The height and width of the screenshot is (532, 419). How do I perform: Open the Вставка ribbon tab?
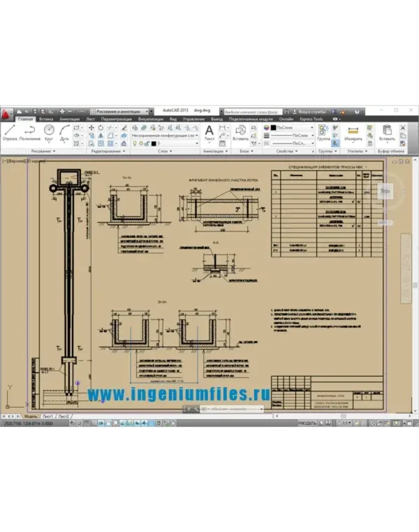[46, 119]
